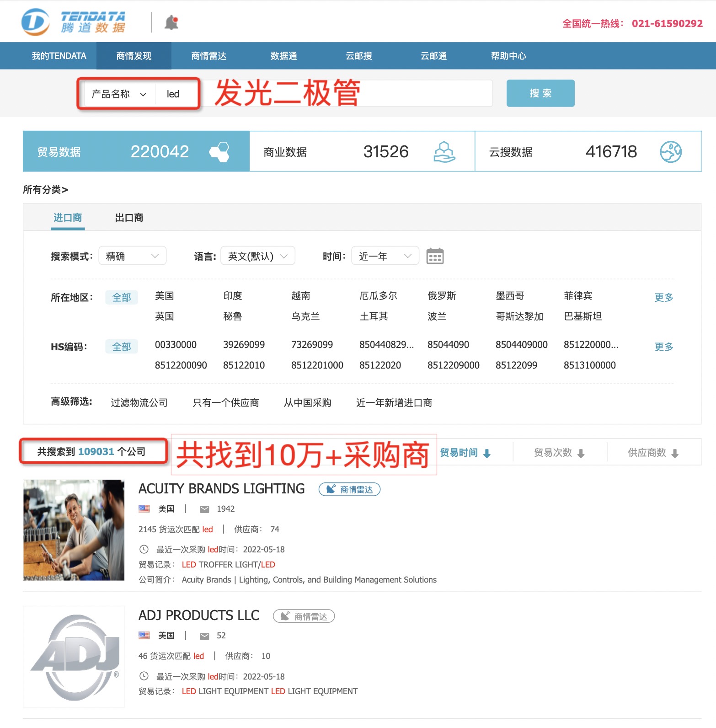This screenshot has width=716, height=728.
Task: Filter region by 墨西哥
Action: tap(510, 296)
